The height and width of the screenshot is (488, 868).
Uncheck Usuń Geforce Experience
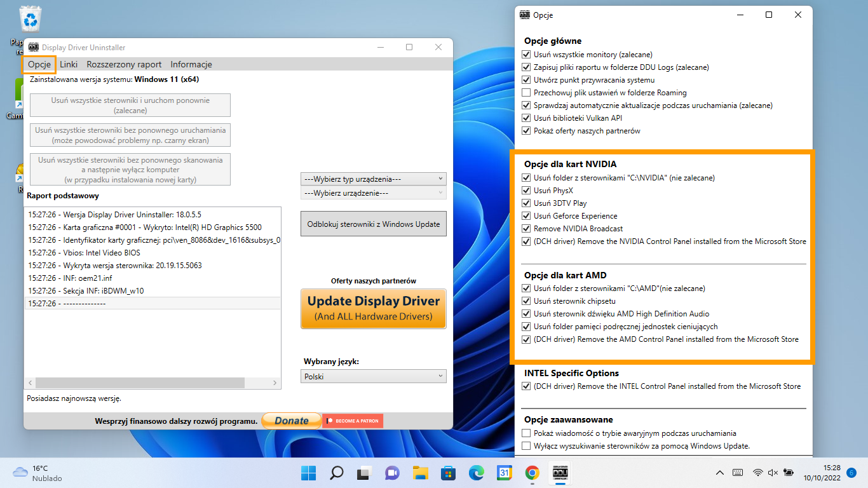click(526, 216)
